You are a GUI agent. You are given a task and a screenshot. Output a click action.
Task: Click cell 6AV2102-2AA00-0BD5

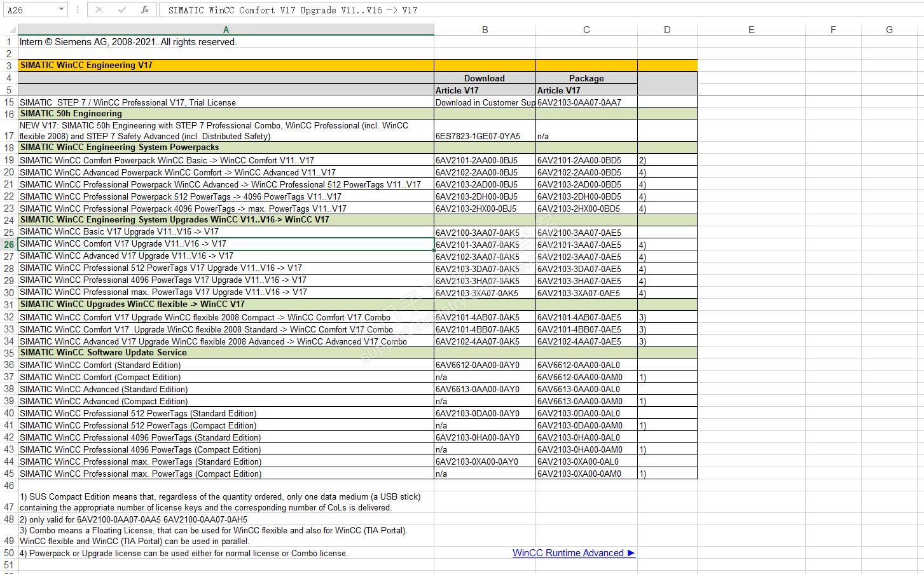click(x=586, y=172)
